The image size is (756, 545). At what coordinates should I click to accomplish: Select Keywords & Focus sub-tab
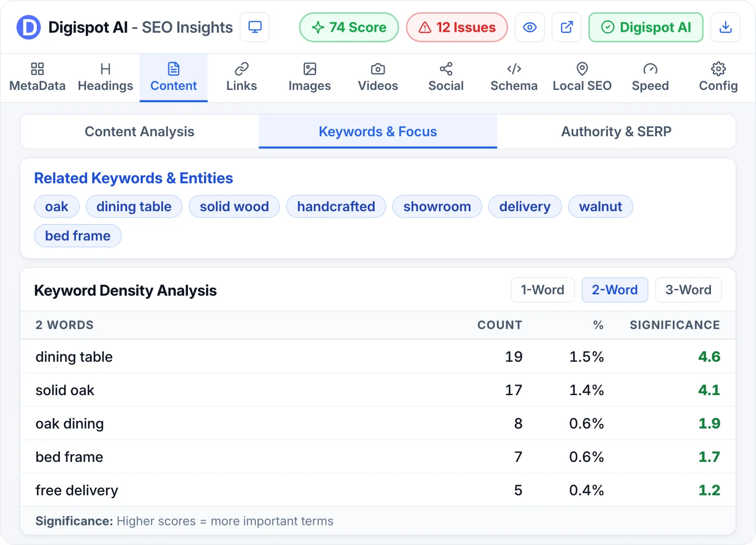click(x=378, y=132)
